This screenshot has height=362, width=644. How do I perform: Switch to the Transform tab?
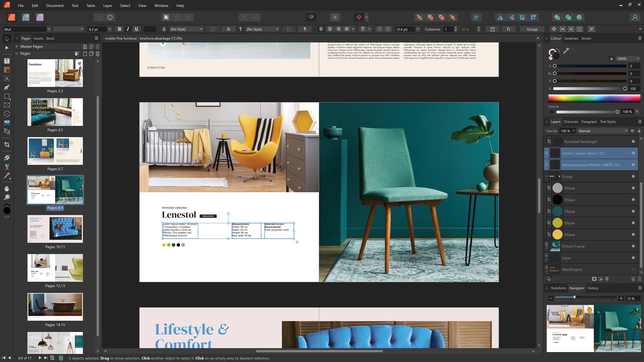[558, 288]
